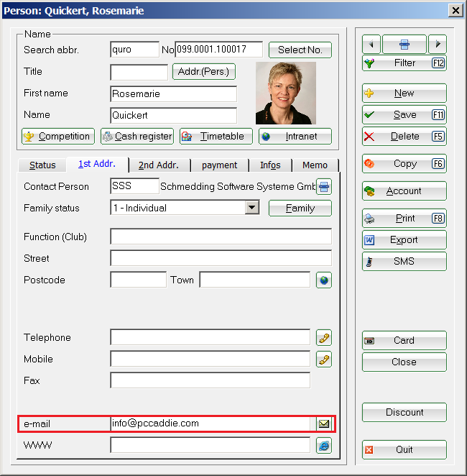
Task: Open the Intranet button
Action: (295, 137)
